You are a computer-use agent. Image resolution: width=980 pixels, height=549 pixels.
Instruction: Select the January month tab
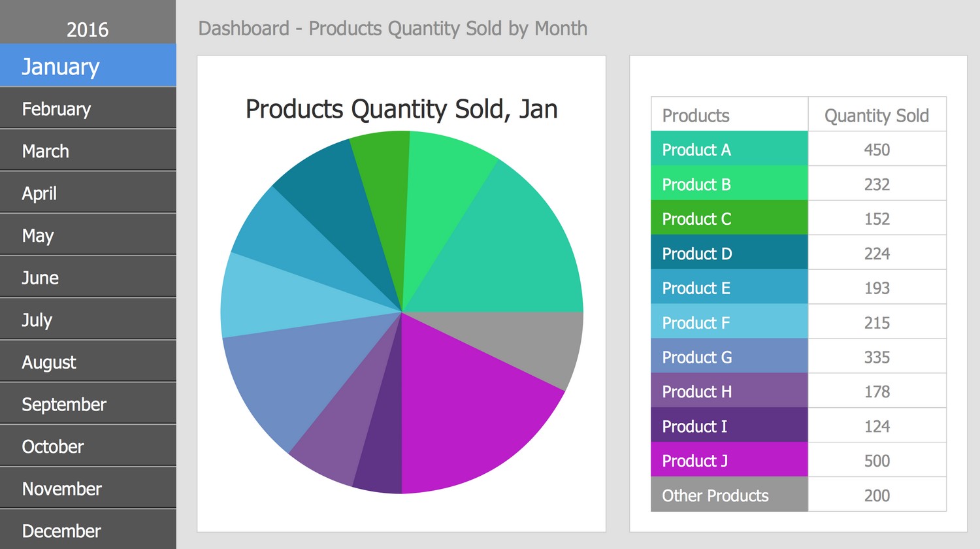point(88,66)
